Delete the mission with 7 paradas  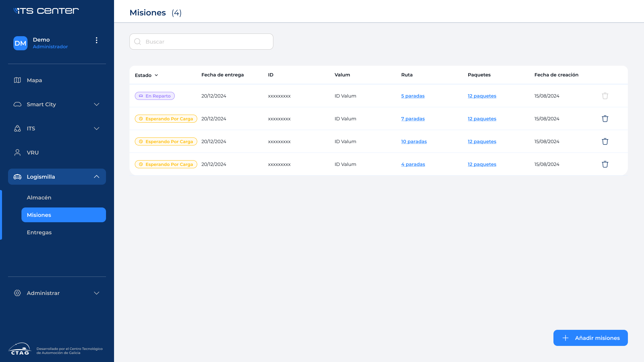tap(605, 119)
